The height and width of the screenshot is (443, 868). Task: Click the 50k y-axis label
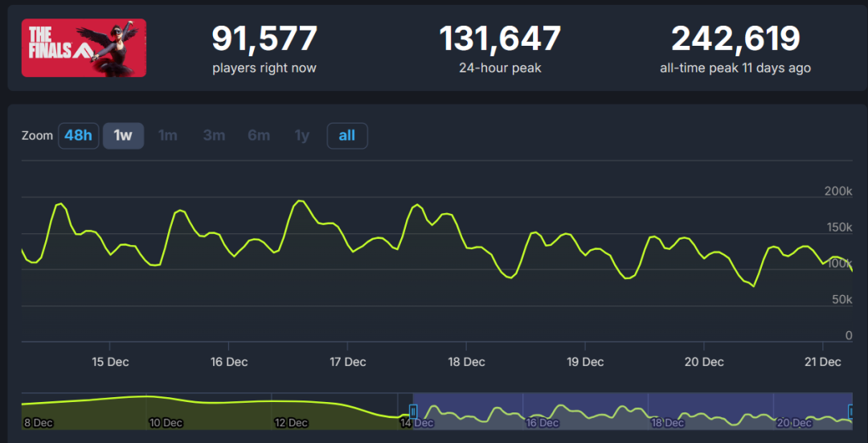pos(841,300)
